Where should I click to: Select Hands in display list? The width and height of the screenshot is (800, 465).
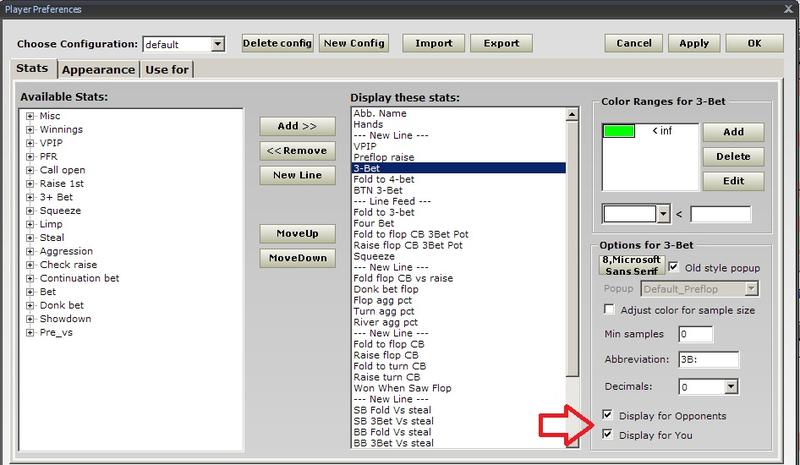459,125
